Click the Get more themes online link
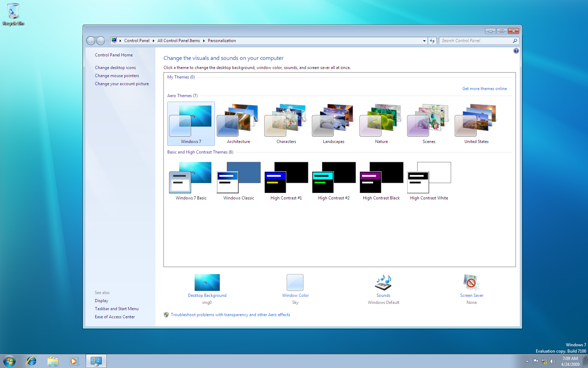 click(484, 88)
